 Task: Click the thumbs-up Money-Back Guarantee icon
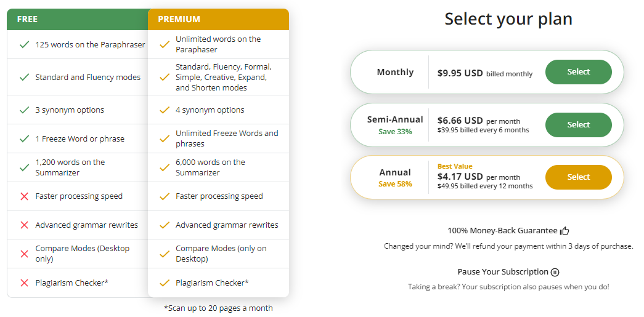565,231
